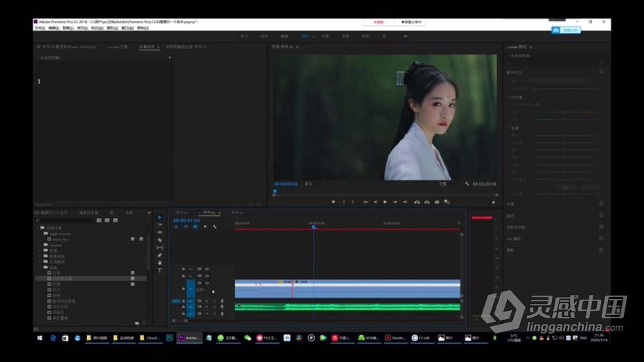The height and width of the screenshot is (362, 644).
Task: Open timeline display settings wrench
Action: [215, 226]
